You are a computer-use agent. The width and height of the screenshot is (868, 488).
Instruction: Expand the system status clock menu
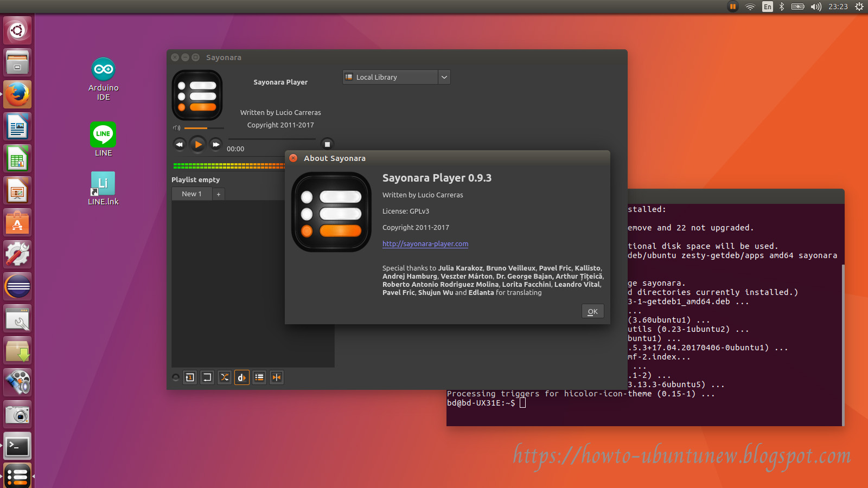(x=837, y=7)
